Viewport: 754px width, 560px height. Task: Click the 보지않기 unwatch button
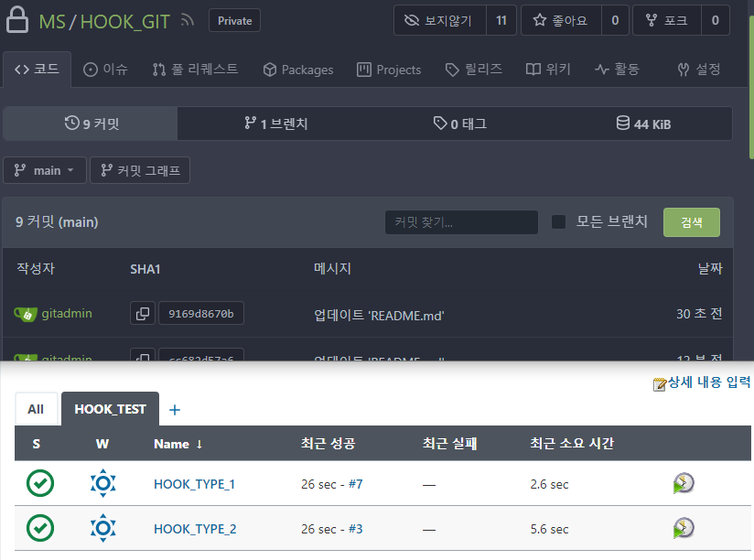tap(440, 20)
